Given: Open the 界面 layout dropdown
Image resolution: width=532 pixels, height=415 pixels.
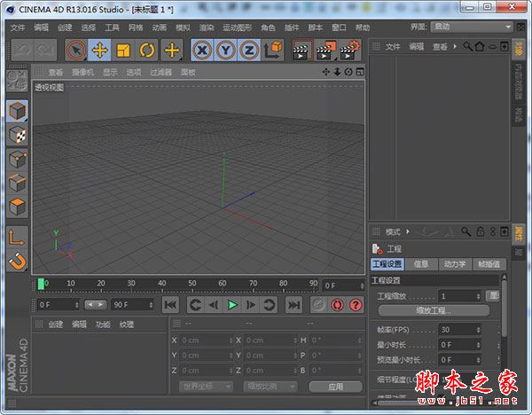Looking at the screenshot, I should (x=469, y=27).
